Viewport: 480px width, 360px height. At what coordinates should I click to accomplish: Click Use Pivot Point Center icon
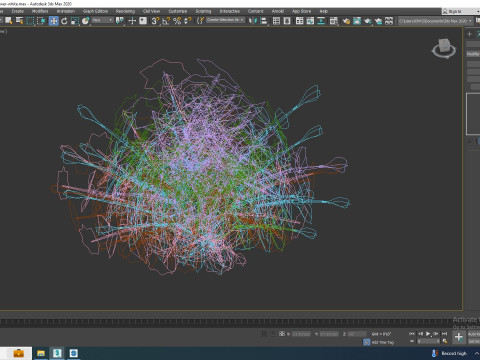[120, 21]
